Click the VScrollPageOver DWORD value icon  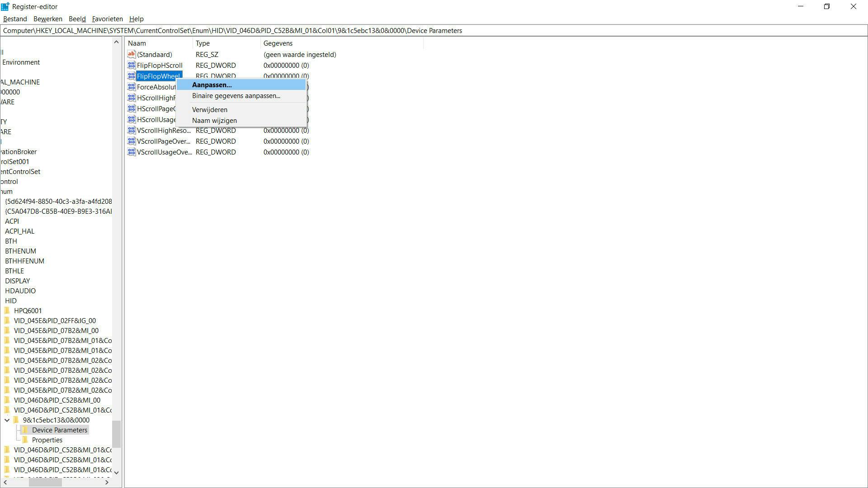(132, 141)
